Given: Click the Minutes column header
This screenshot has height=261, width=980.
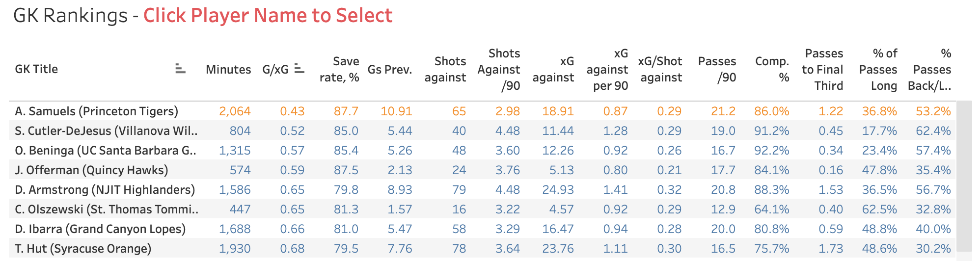Looking at the screenshot, I should click(228, 70).
